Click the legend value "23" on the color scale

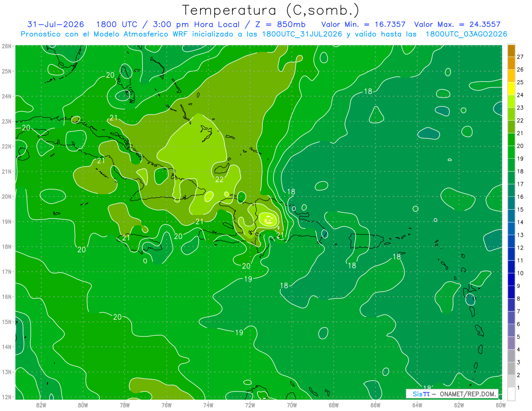[x=520, y=108]
